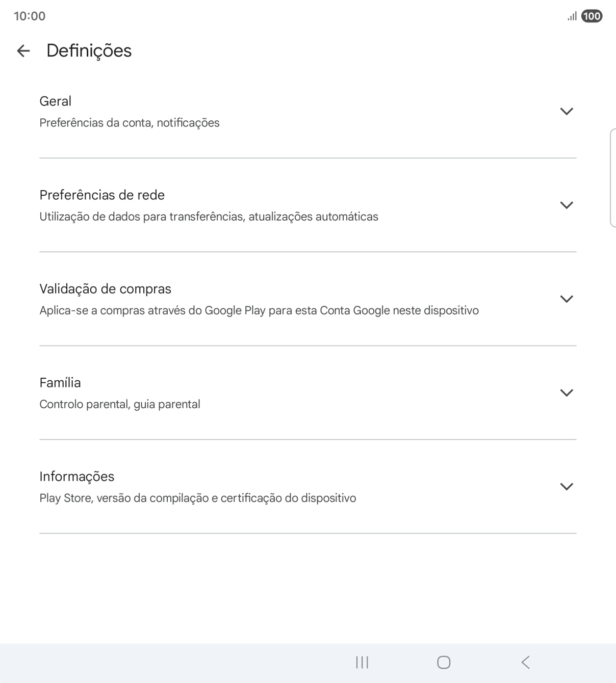Tap the Informações settings row
The image size is (616, 683).
(77, 476)
